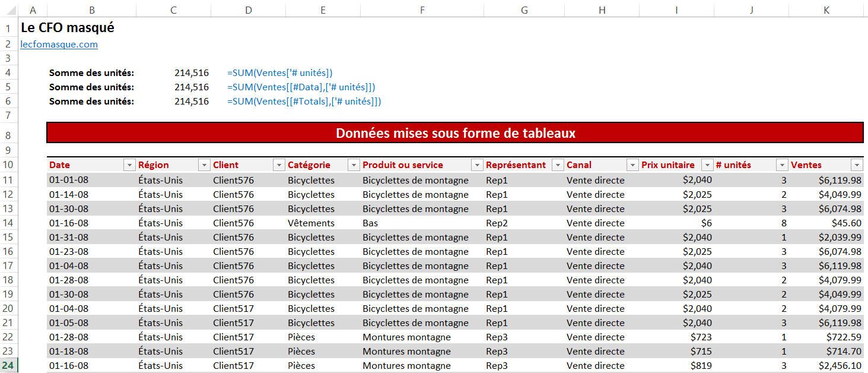Open the # unités filter dropdown
Screen dimensions: 868x373
click(x=781, y=165)
